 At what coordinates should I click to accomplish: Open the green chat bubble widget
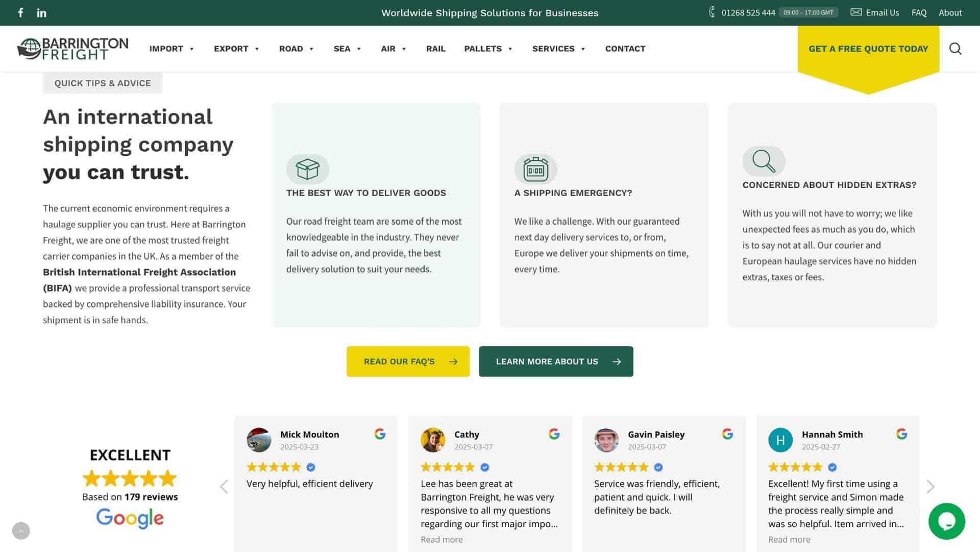[x=946, y=521]
